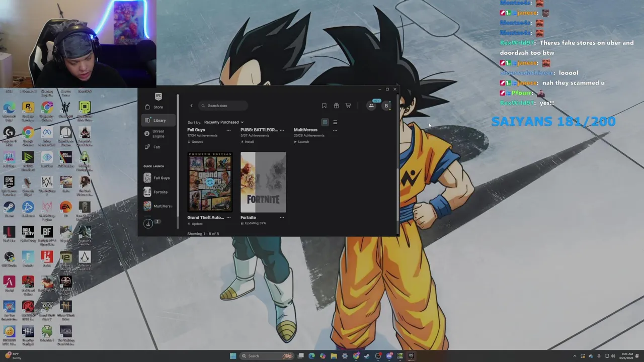The width and height of the screenshot is (644, 362).
Task: Show hidden system tray icons chevron
Action: click(575, 356)
